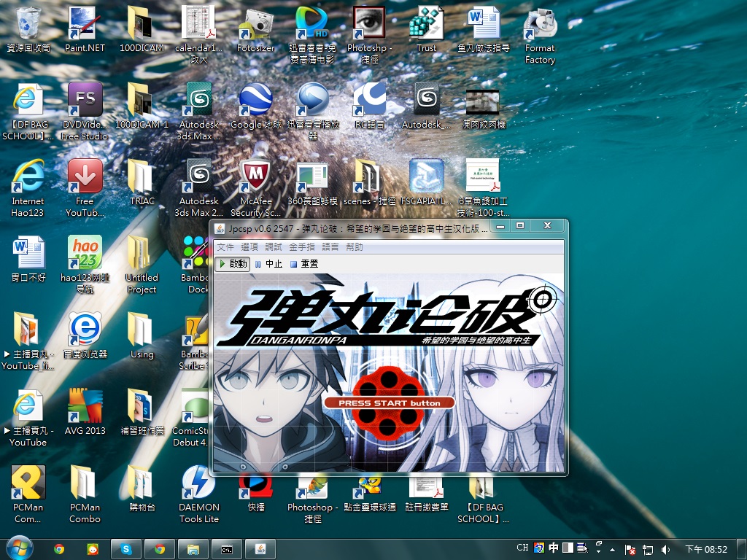The image size is (747, 560).
Task: Open the 選項 menu in Jpcsp
Action: [249, 246]
